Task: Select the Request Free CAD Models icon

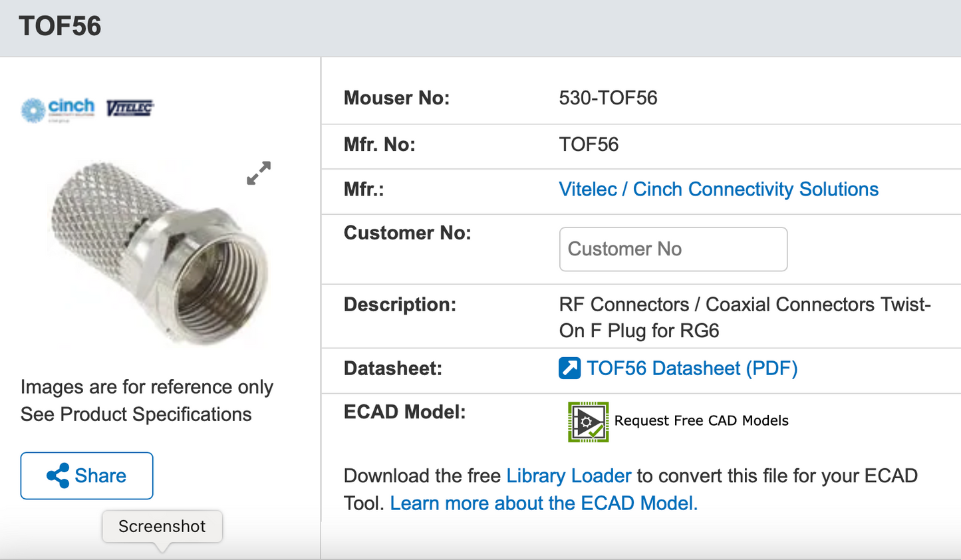Action: click(587, 420)
